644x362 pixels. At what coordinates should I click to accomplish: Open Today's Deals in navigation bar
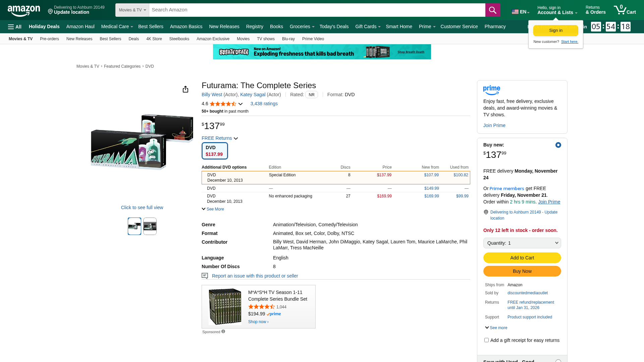(x=334, y=26)
